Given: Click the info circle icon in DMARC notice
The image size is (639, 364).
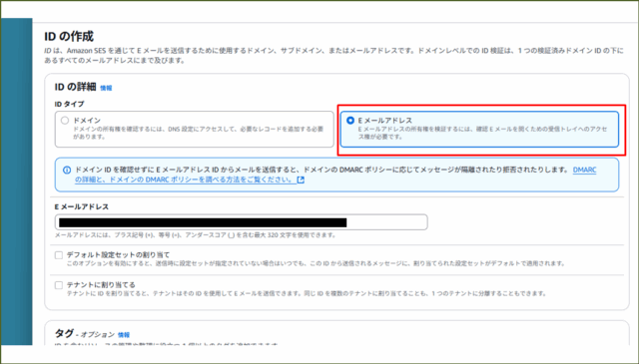Looking at the screenshot, I should 67,171.
